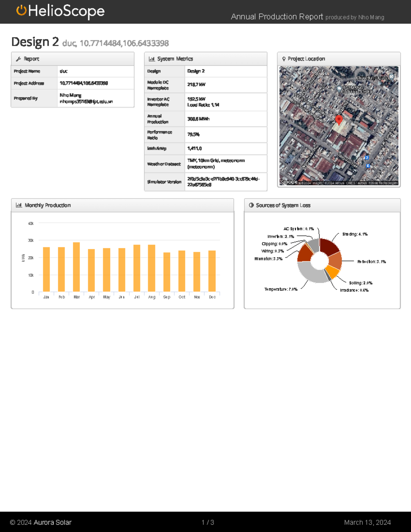Click the location pin icon on Project Location
Viewport: 411px width, 532px height.
pyautogui.click(x=284, y=59)
